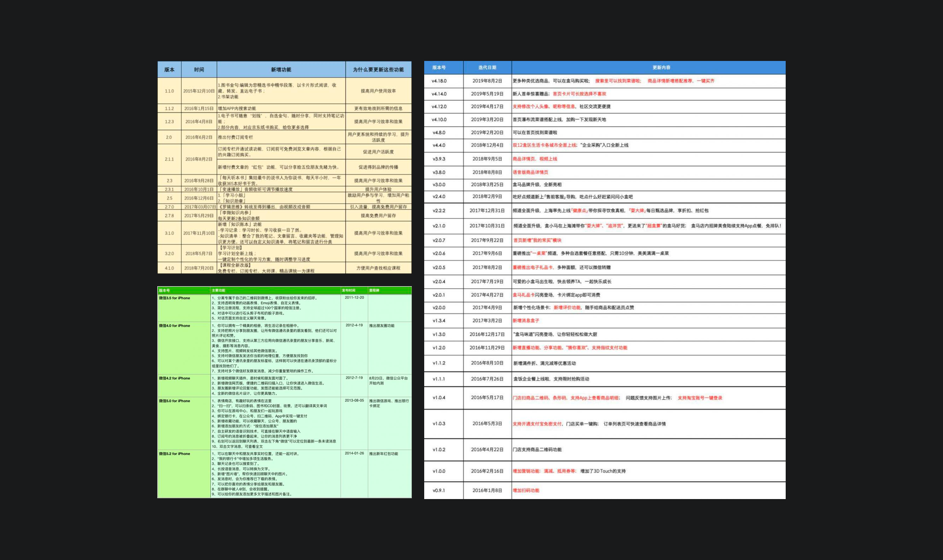Select the '2017年9月22日' date cell

pyautogui.click(x=487, y=240)
